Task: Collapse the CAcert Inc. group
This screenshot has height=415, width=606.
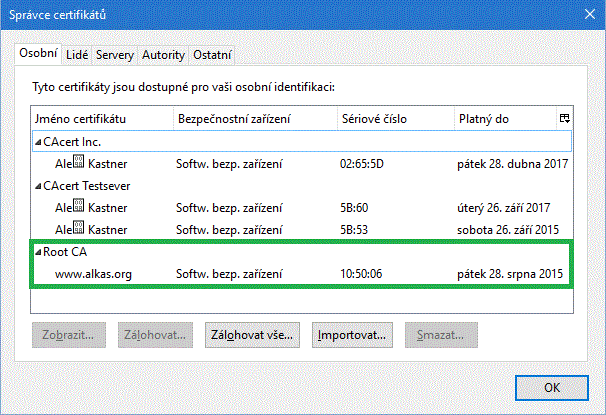Action: (38, 142)
